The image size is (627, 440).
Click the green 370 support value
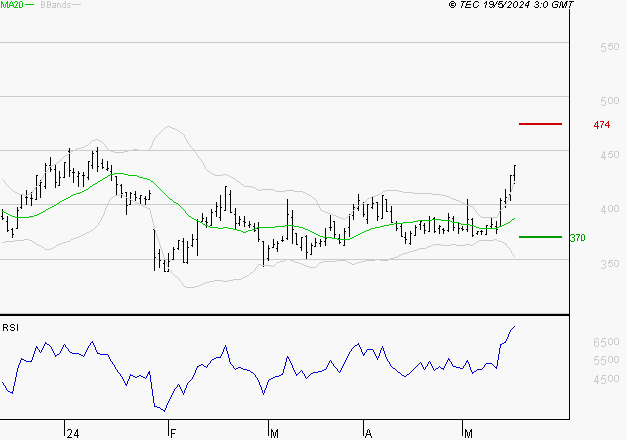tap(578, 238)
